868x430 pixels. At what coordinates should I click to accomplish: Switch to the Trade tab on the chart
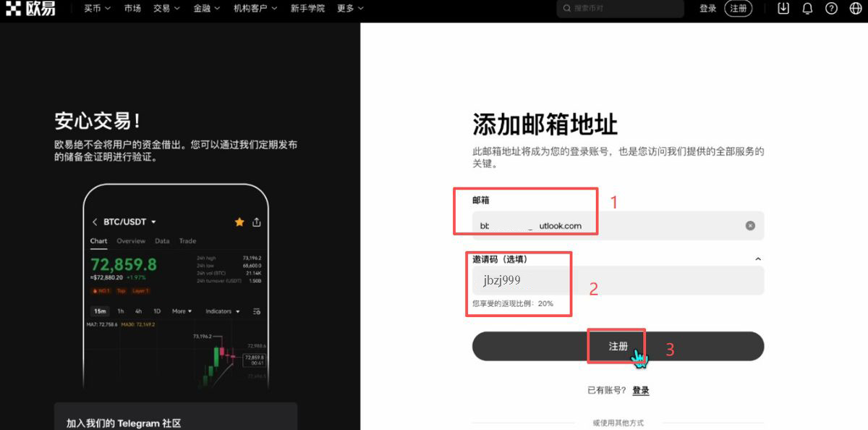[188, 241]
